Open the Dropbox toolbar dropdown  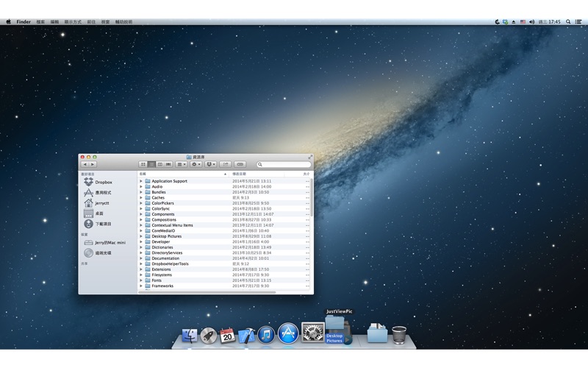(x=210, y=164)
